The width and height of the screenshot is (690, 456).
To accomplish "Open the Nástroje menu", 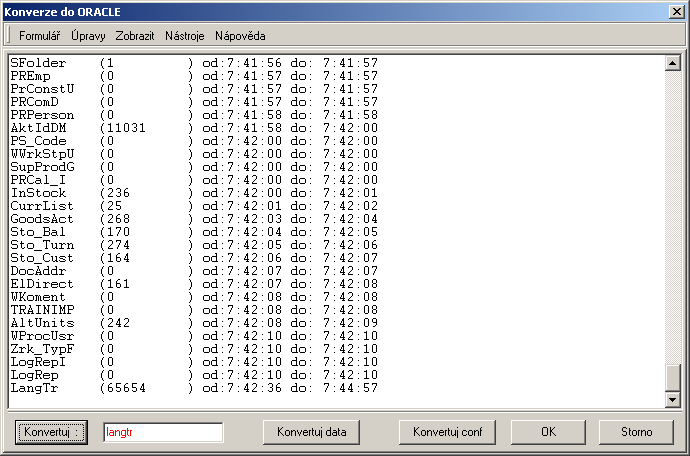I will coord(184,36).
